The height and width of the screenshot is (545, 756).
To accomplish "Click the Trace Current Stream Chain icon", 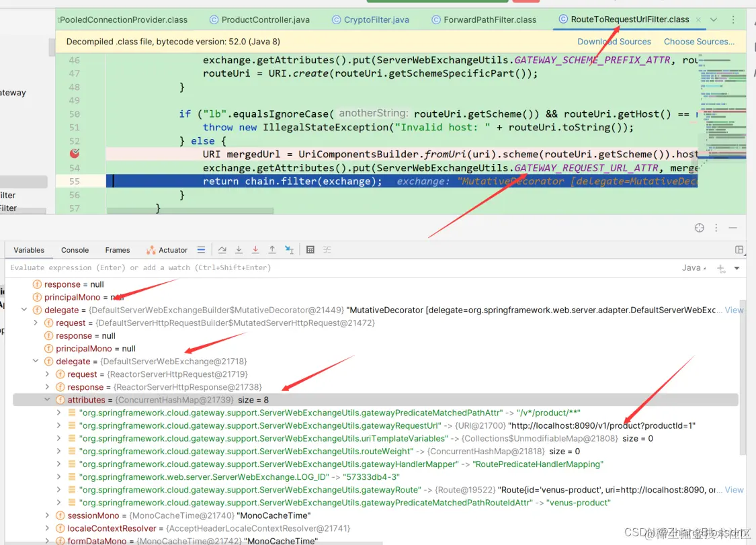I will pos(327,249).
